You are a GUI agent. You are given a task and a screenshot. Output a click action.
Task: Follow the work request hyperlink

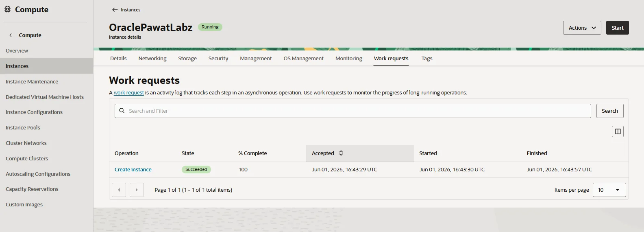coord(128,93)
